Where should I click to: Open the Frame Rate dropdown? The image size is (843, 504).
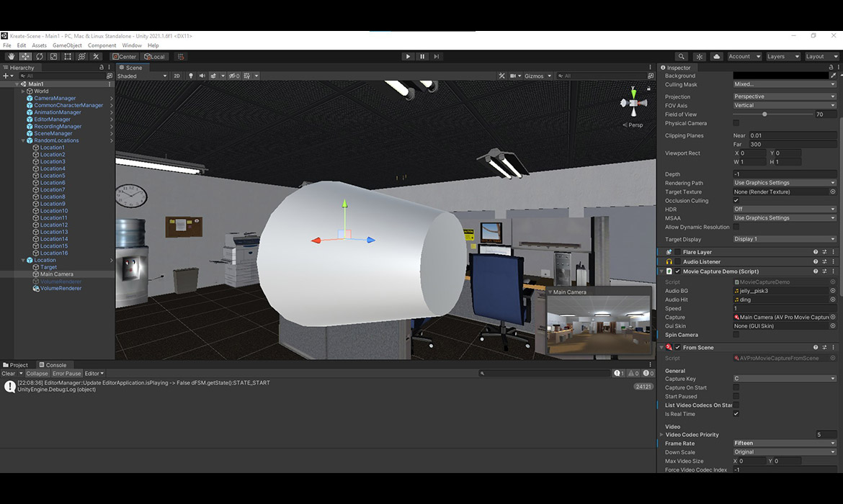point(784,444)
